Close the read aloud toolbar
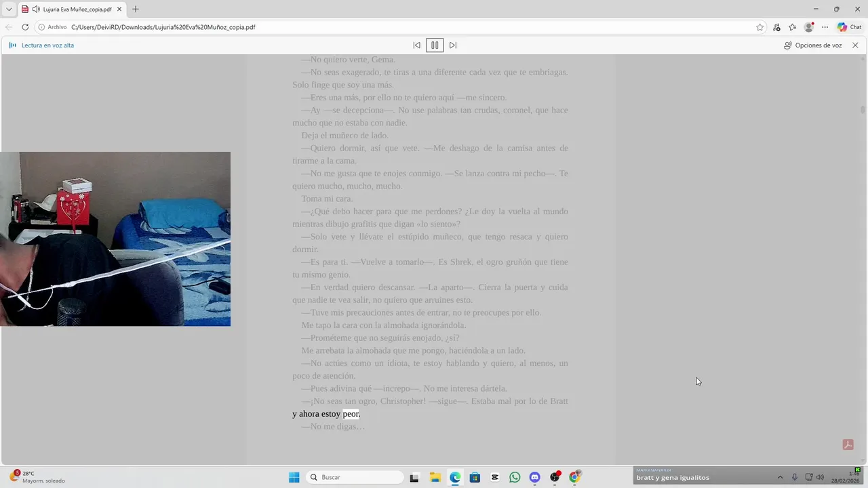Image resolution: width=868 pixels, height=488 pixels. click(855, 45)
